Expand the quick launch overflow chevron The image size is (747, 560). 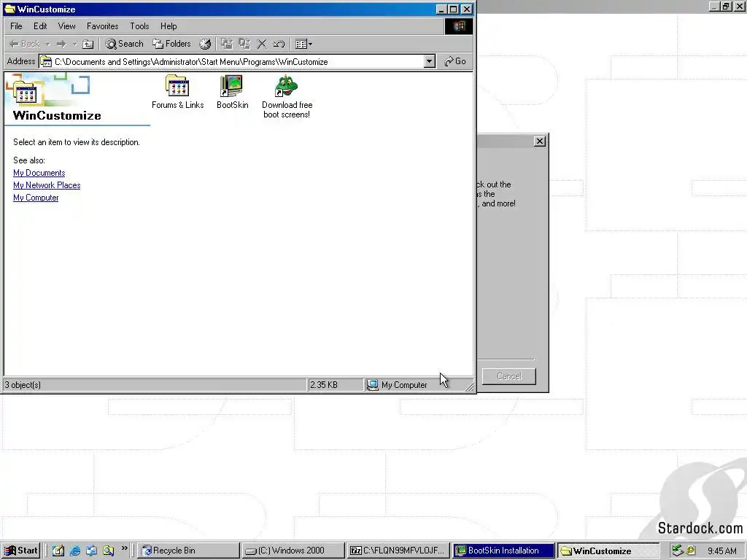[124, 548]
